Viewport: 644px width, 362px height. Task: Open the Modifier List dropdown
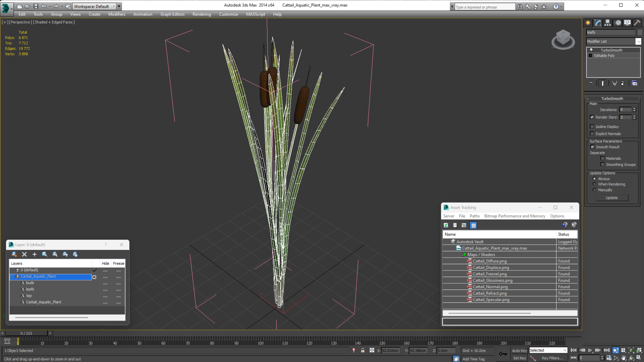click(x=639, y=41)
